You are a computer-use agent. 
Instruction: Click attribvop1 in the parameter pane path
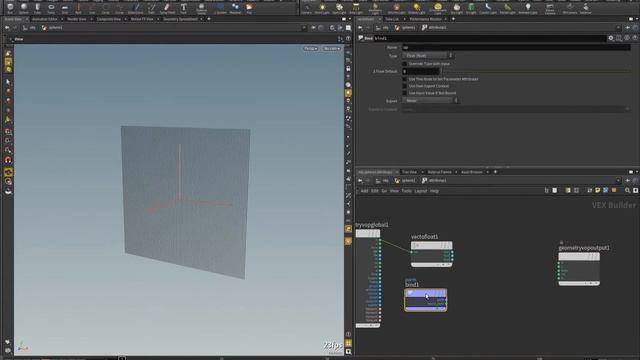click(434, 27)
